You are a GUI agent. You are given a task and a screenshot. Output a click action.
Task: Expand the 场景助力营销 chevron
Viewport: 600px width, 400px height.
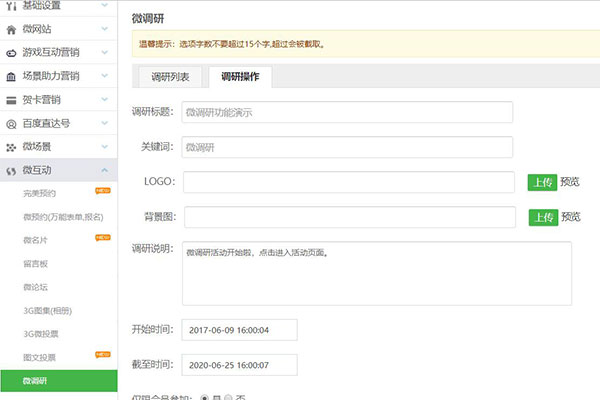click(x=104, y=76)
